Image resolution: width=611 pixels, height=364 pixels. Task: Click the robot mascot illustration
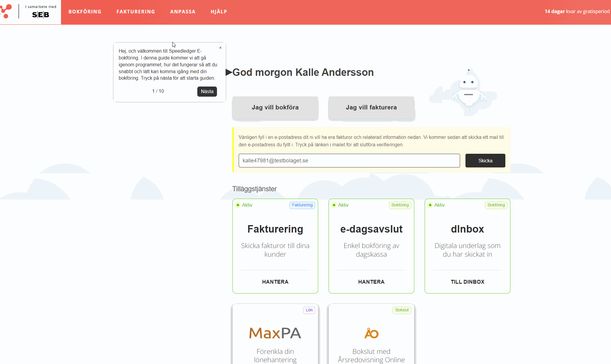[468, 91]
